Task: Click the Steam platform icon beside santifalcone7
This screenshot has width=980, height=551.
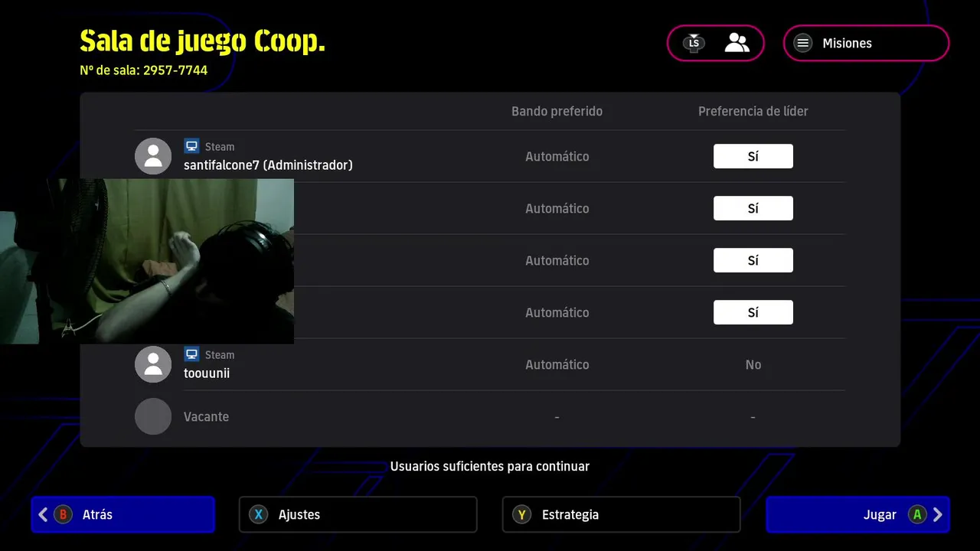Action: [x=191, y=146]
